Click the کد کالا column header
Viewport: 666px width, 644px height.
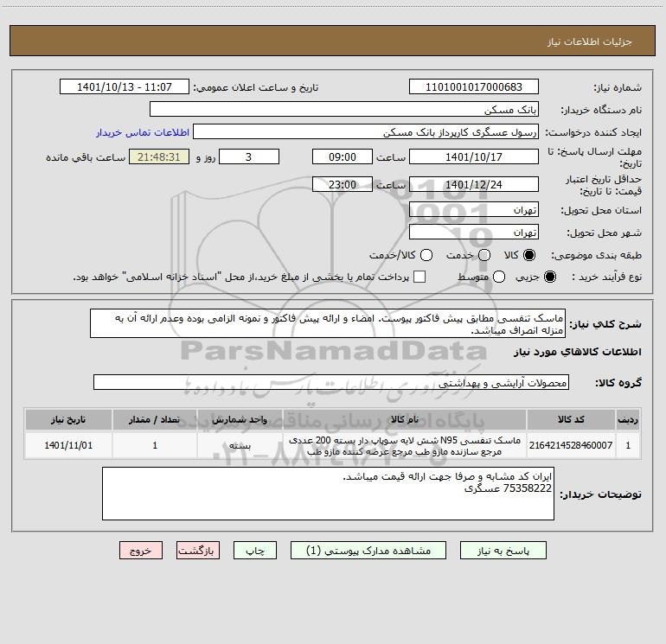click(x=571, y=419)
